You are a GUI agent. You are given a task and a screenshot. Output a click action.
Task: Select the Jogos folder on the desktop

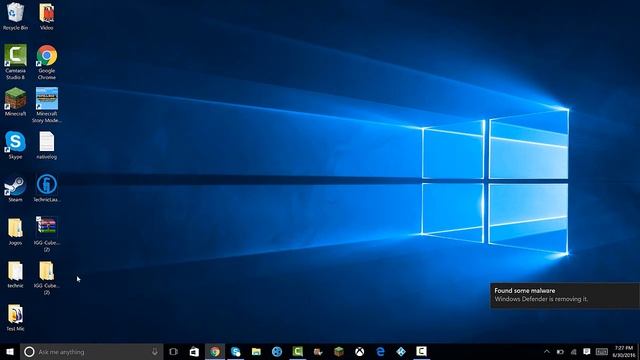[15, 231]
